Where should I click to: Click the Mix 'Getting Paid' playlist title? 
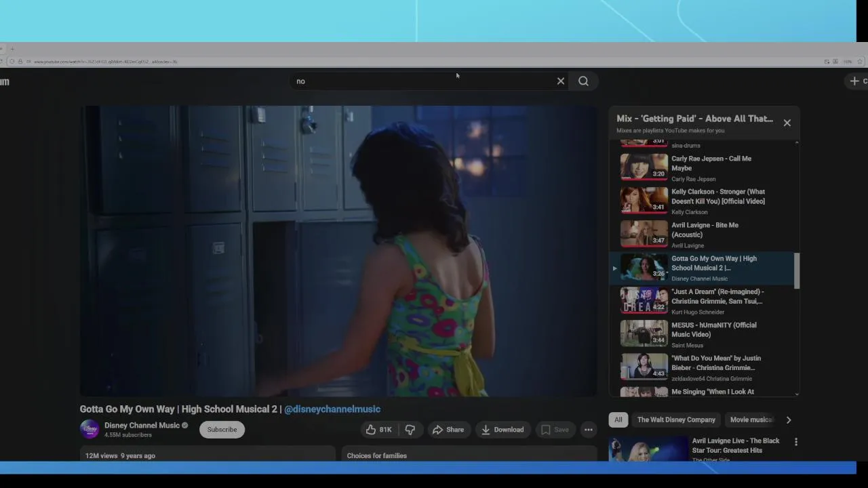coord(694,119)
